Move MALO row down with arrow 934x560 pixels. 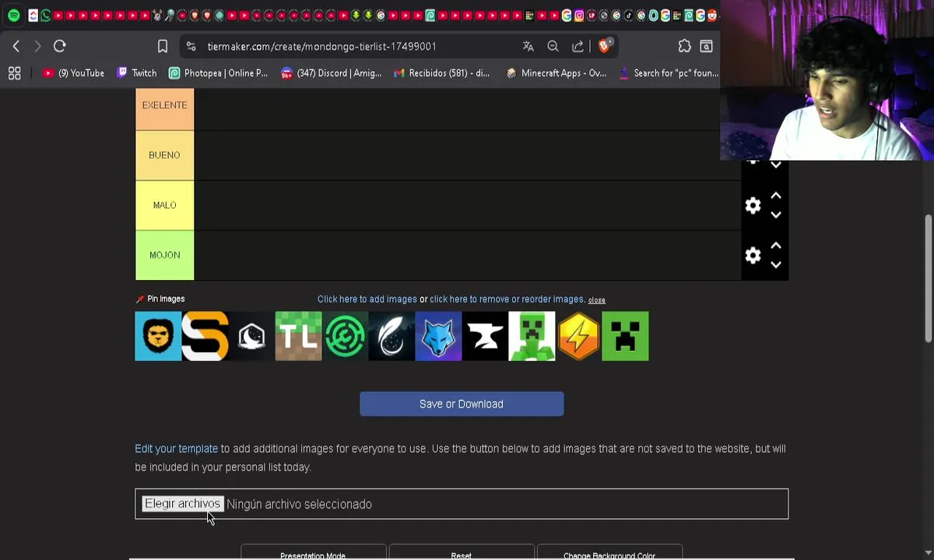[x=776, y=215]
